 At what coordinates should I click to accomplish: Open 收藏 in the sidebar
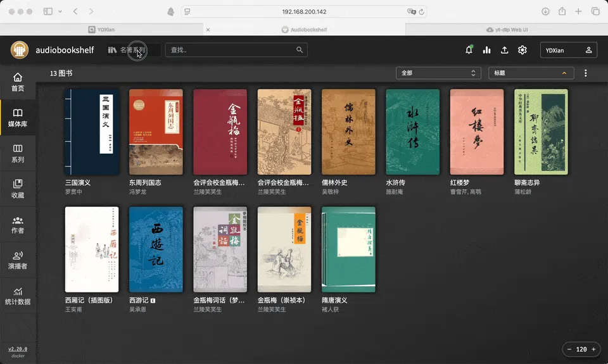18,189
